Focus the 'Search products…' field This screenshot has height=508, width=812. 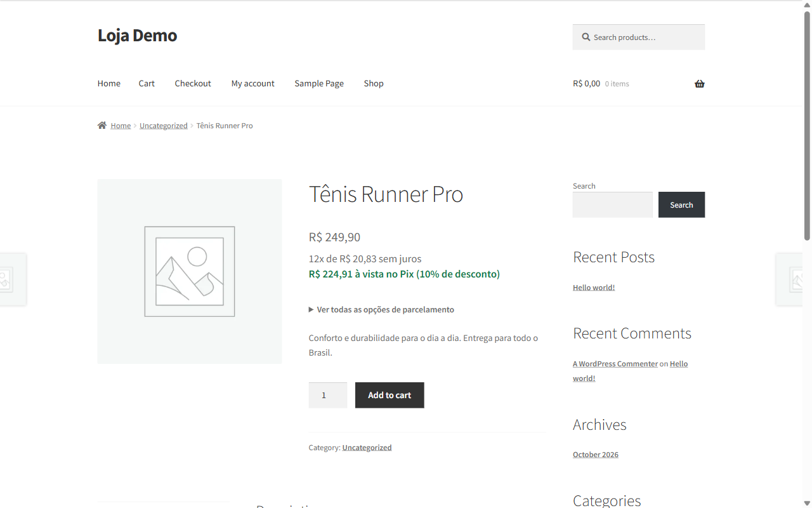(639, 37)
